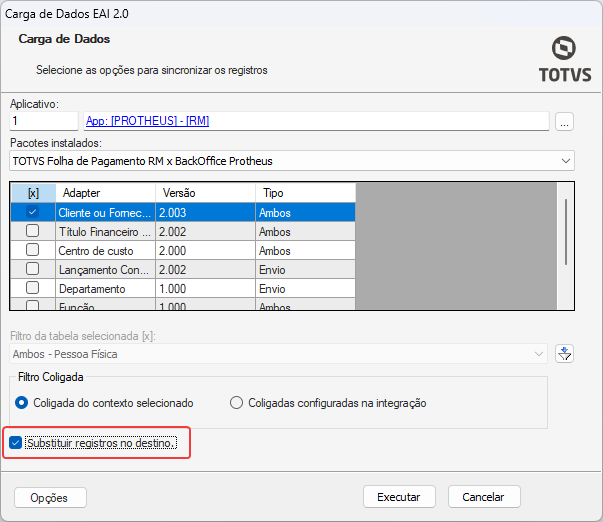This screenshot has width=603, height=522.
Task: Open the App: [PROTHEUS] - [RM] link
Action: coord(147,121)
